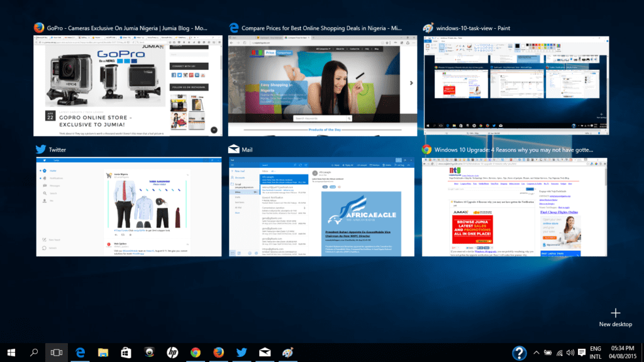Switch to the Mail window thumbnail

pyautogui.click(x=321, y=207)
